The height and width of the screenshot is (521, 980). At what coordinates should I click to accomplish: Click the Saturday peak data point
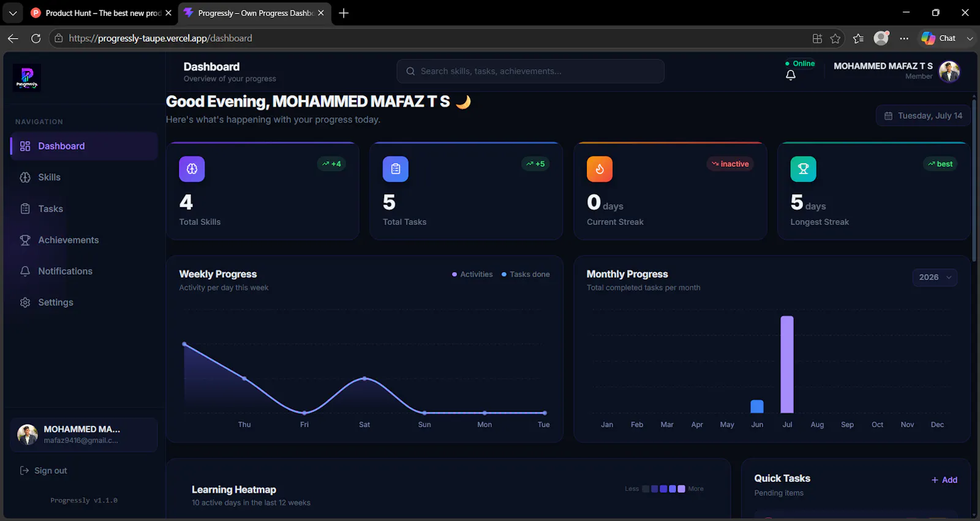[364, 378]
